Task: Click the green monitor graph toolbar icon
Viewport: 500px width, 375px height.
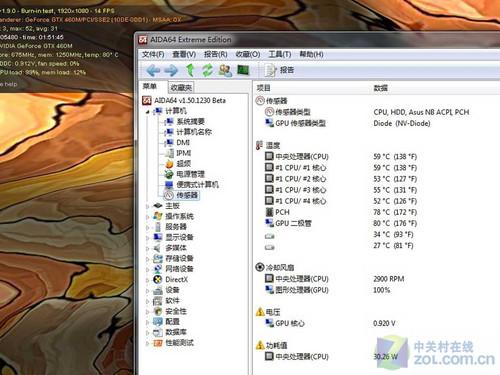Action: coord(243,70)
